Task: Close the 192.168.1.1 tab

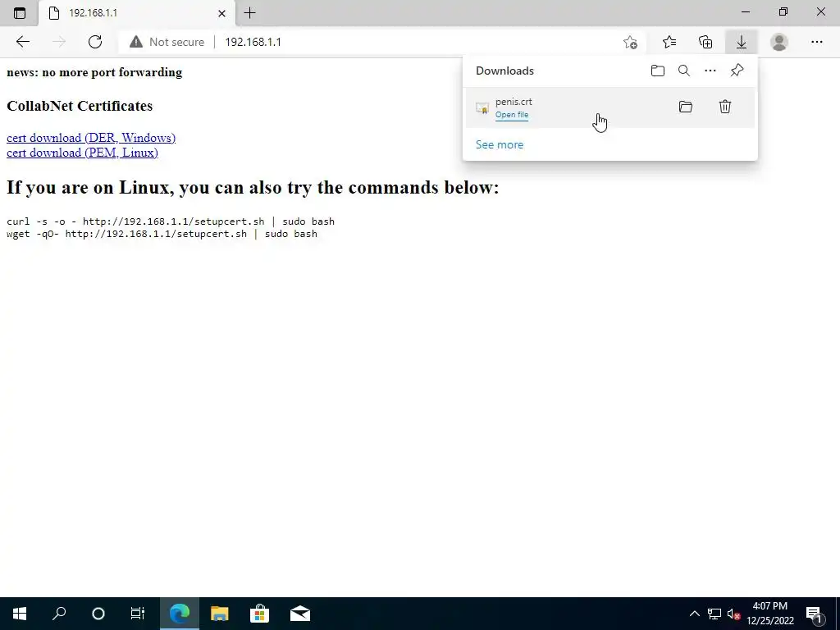Action: click(x=221, y=13)
